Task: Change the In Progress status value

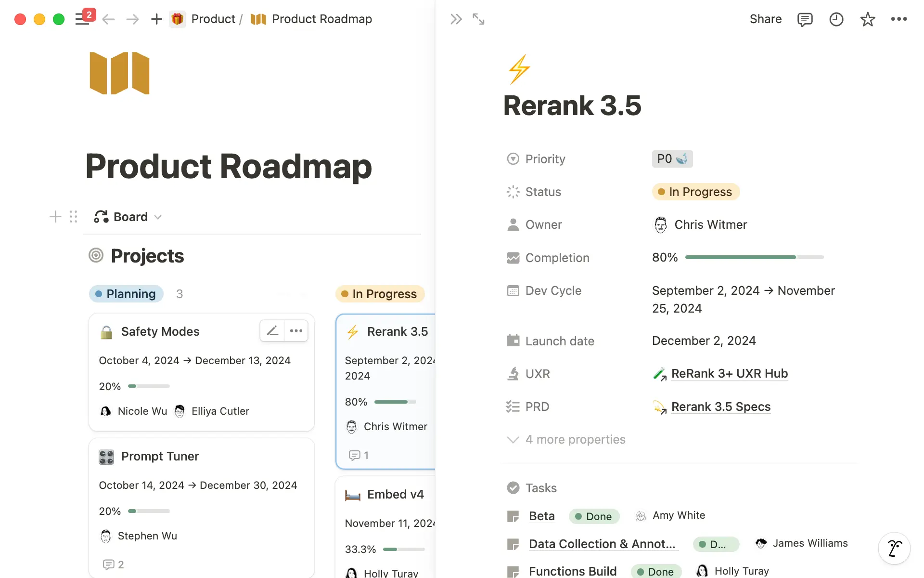Action: (x=695, y=192)
